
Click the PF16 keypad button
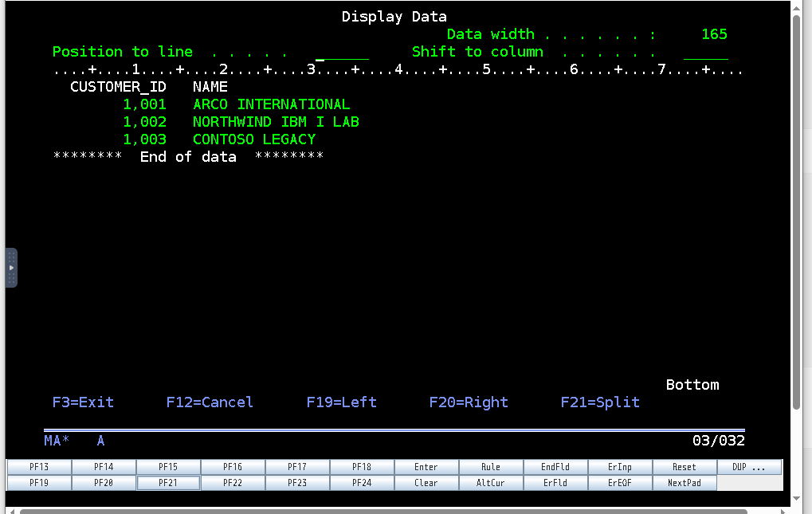[x=233, y=467]
